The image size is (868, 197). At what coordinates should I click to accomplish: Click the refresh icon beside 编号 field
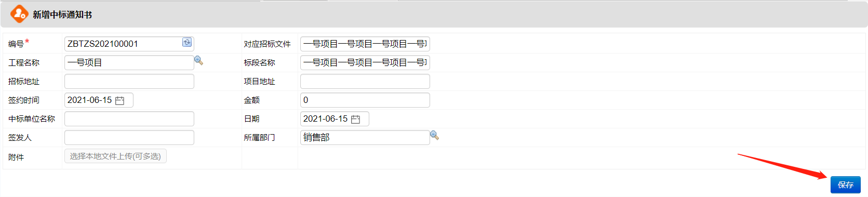(187, 43)
